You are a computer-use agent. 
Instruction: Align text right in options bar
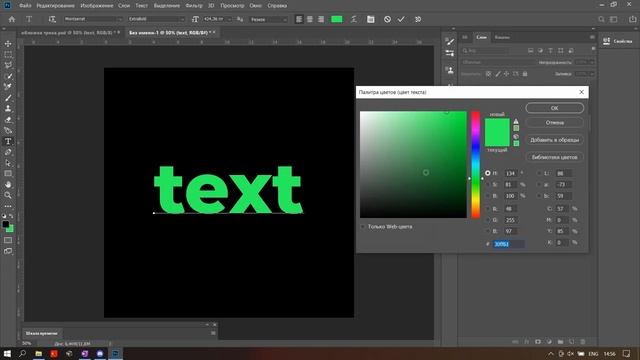(x=321, y=19)
